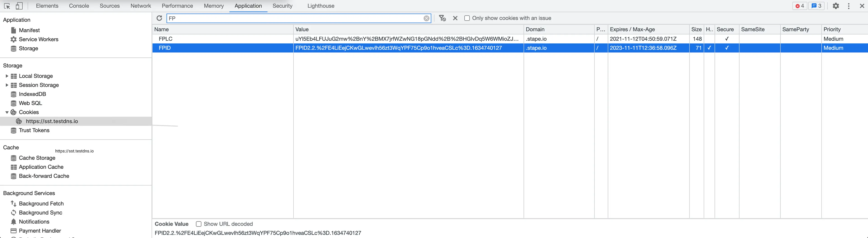This screenshot has width=868, height=238.
Task: Refresh the cookies list
Action: pos(159,18)
